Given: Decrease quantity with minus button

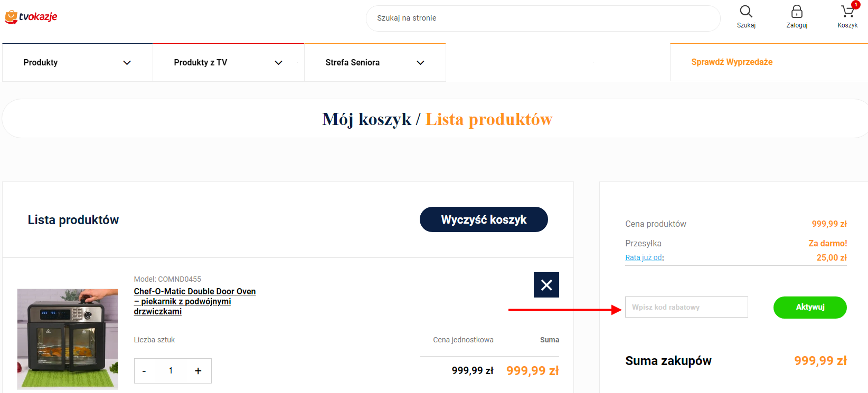Looking at the screenshot, I should [144, 371].
